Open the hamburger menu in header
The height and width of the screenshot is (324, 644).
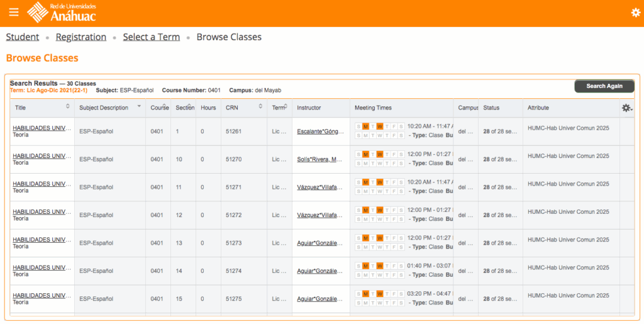pos(14,13)
